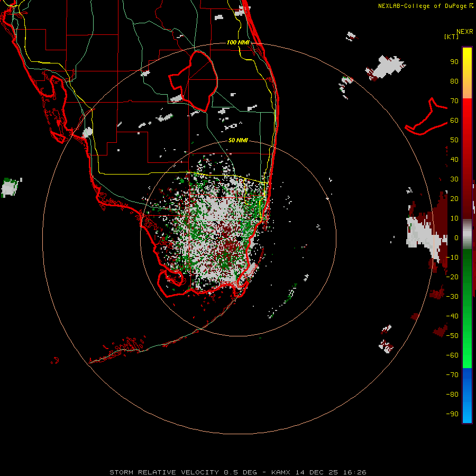Click the gray zero-velocity segment of scale

[467, 234]
